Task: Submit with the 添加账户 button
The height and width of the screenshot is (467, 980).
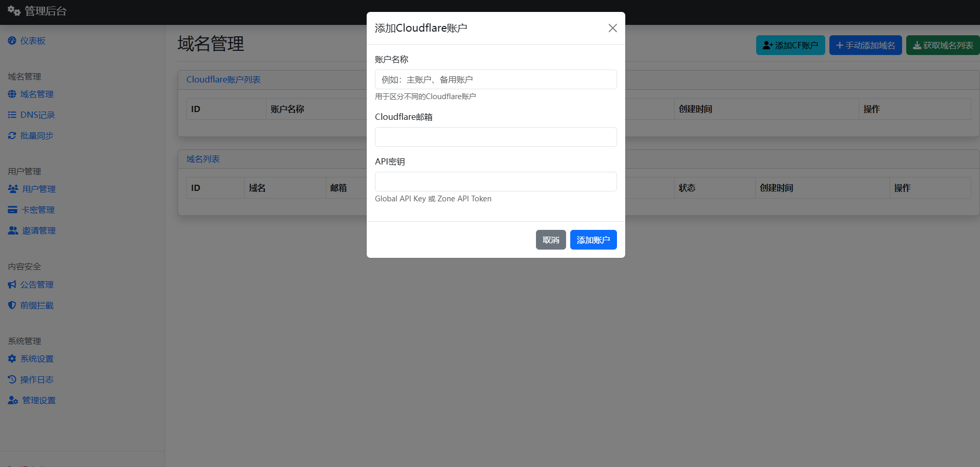Action: (594, 240)
